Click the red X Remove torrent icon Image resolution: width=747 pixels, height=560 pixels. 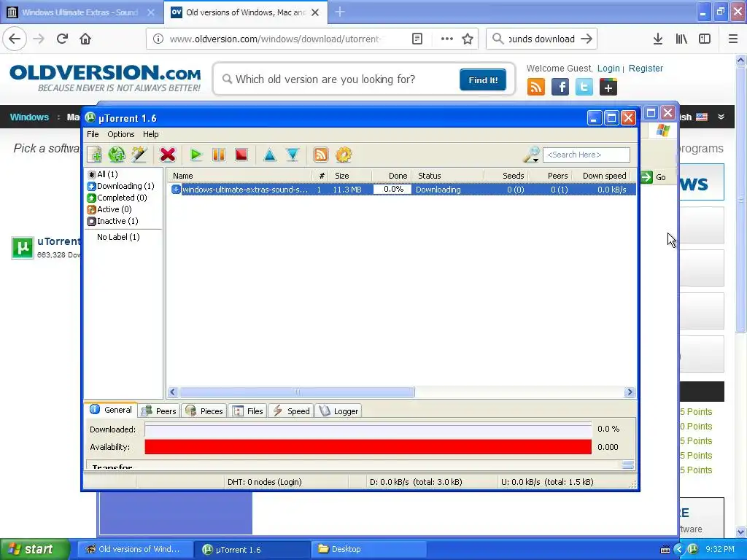coord(168,155)
